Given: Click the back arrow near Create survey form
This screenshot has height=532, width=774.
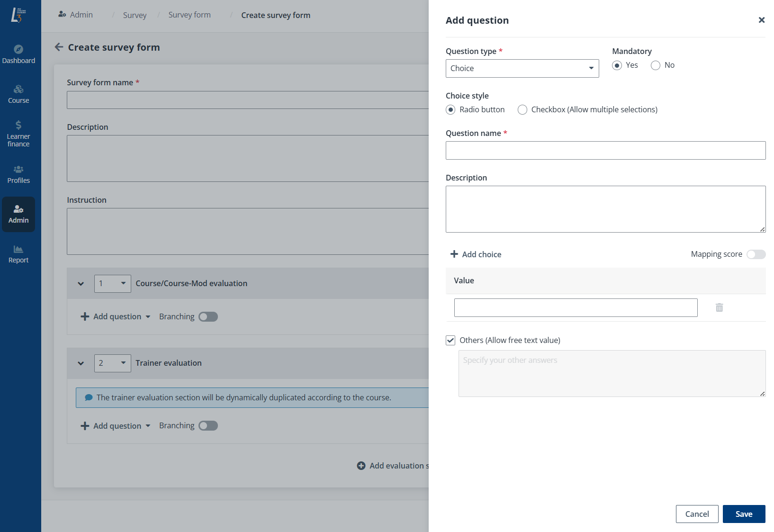Looking at the screenshot, I should click(58, 47).
